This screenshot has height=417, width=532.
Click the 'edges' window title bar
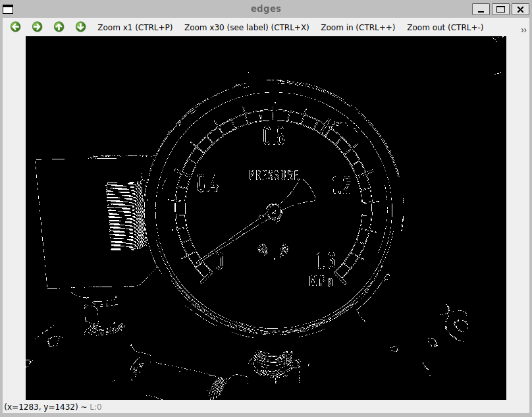click(x=266, y=9)
